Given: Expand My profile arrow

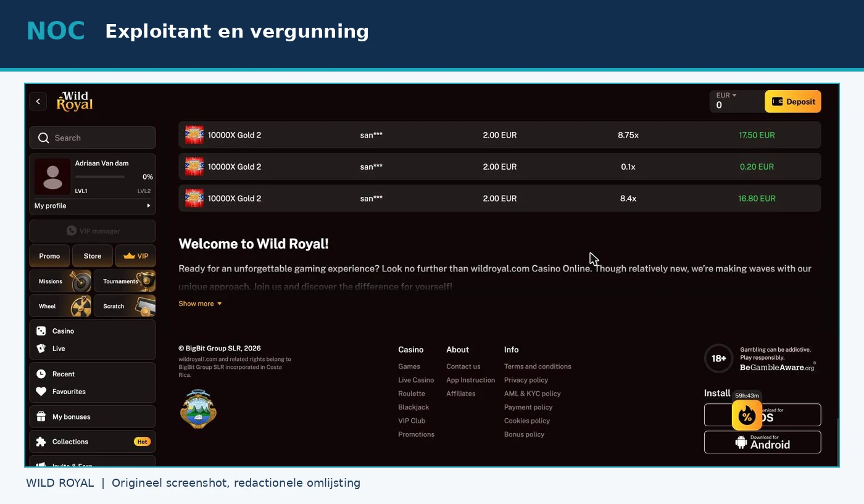Looking at the screenshot, I should [148, 206].
